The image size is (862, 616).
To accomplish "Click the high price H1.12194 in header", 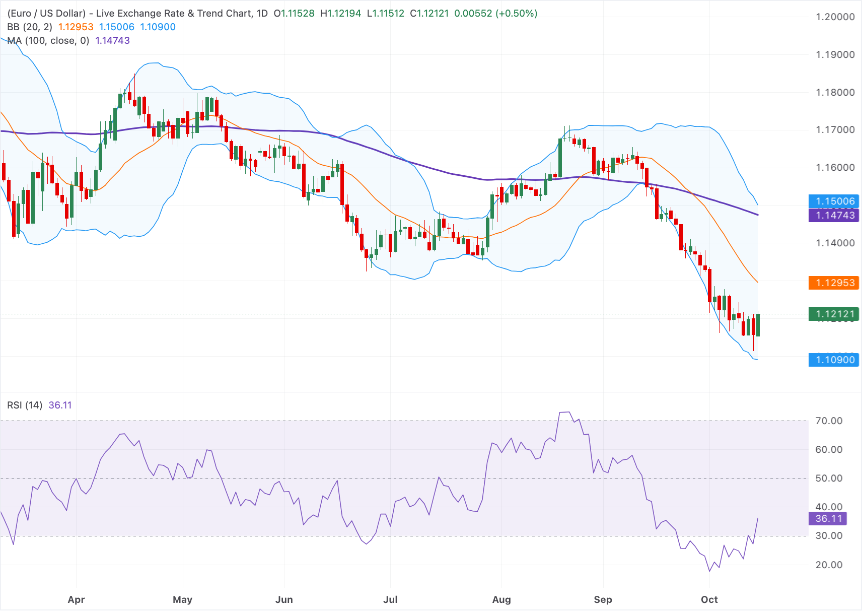I will (x=341, y=13).
